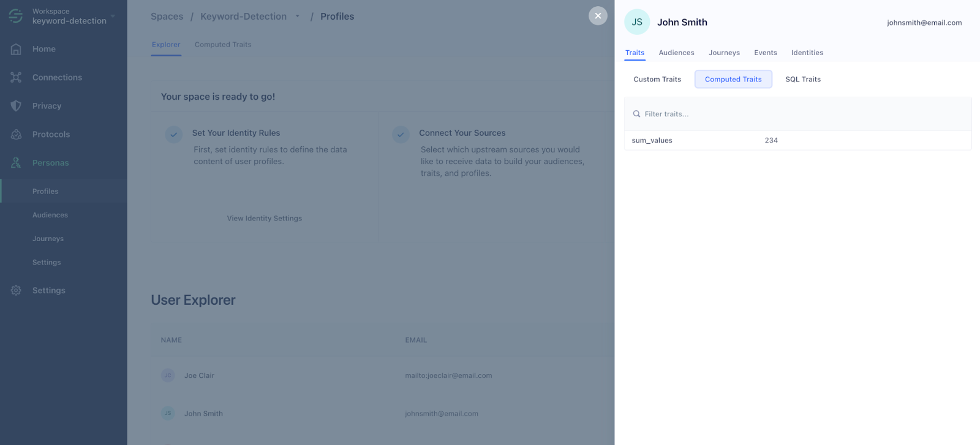Screen dimensions: 980x445
Task: Click the JS avatar of John Smith
Action: (x=636, y=22)
